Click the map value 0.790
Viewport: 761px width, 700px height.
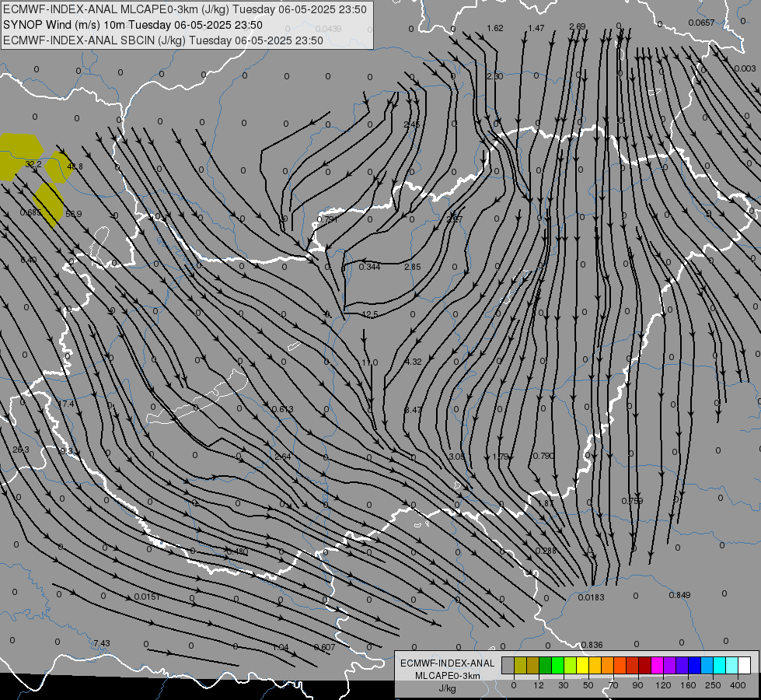pyautogui.click(x=543, y=456)
